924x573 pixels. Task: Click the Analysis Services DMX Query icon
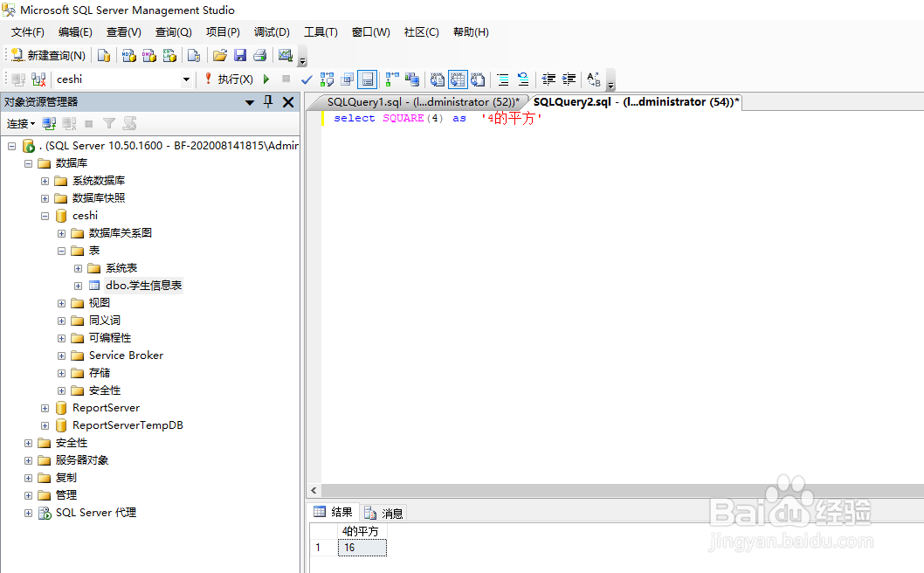tap(149, 55)
